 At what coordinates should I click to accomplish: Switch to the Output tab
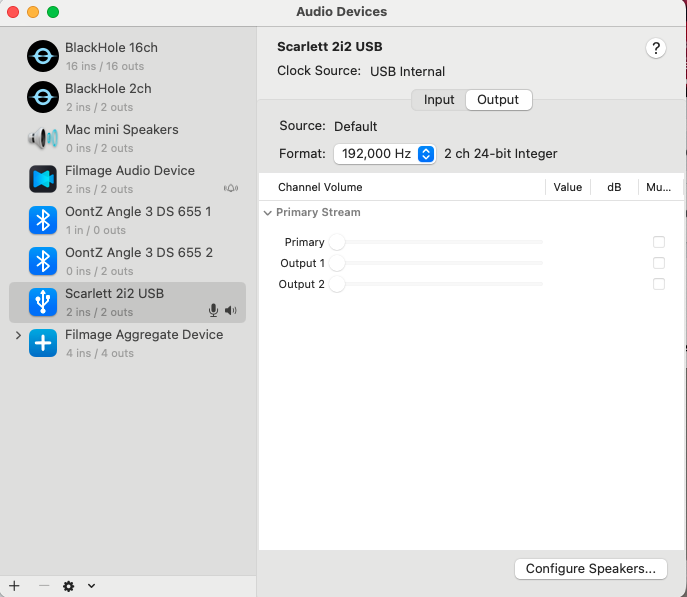498,100
